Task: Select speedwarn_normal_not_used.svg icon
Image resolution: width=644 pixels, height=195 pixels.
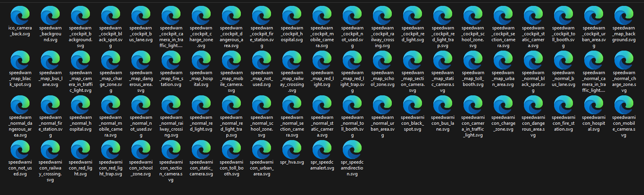Action: coord(141,105)
